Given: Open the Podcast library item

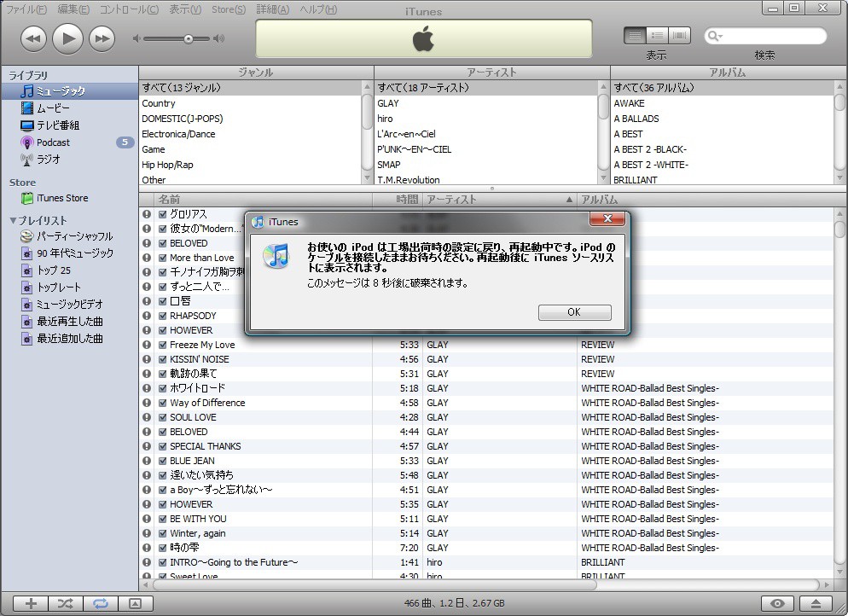Looking at the screenshot, I should pos(70,142).
